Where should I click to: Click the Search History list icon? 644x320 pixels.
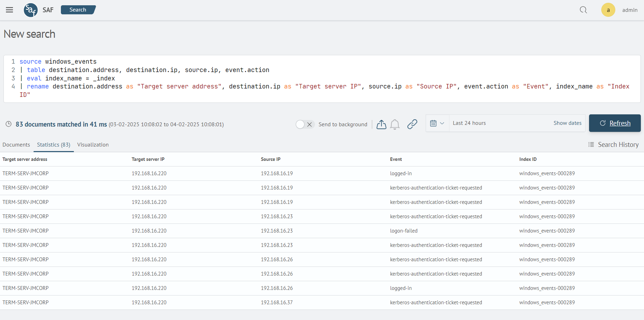pyautogui.click(x=591, y=144)
